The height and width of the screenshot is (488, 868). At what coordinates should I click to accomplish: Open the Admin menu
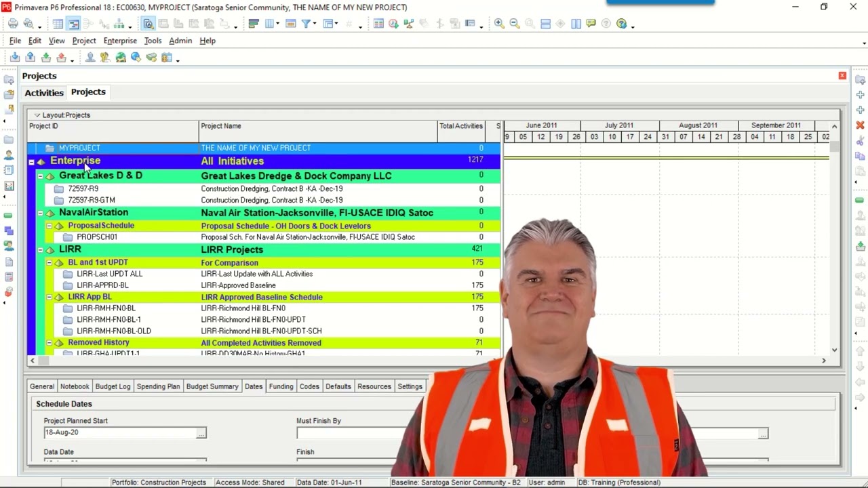(180, 41)
